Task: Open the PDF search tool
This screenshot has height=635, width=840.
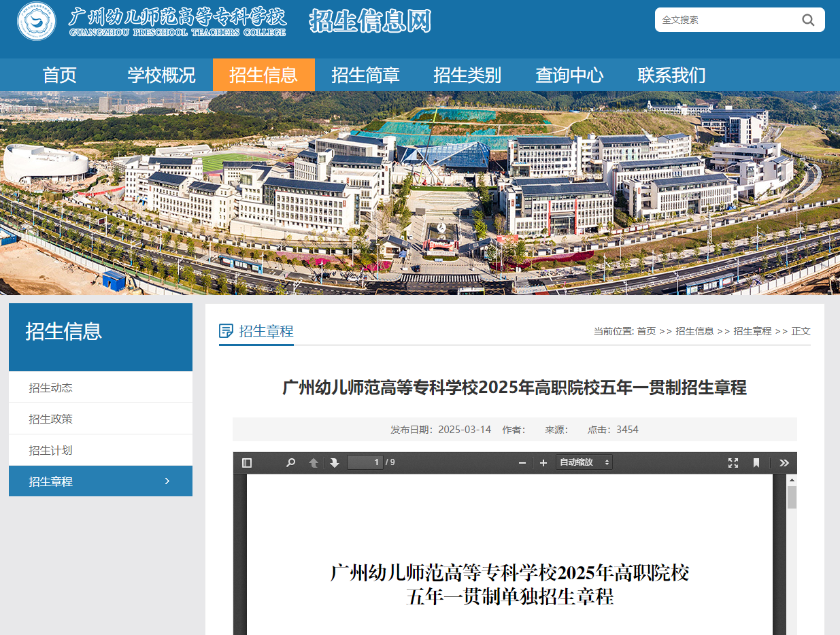Action: [x=290, y=462]
